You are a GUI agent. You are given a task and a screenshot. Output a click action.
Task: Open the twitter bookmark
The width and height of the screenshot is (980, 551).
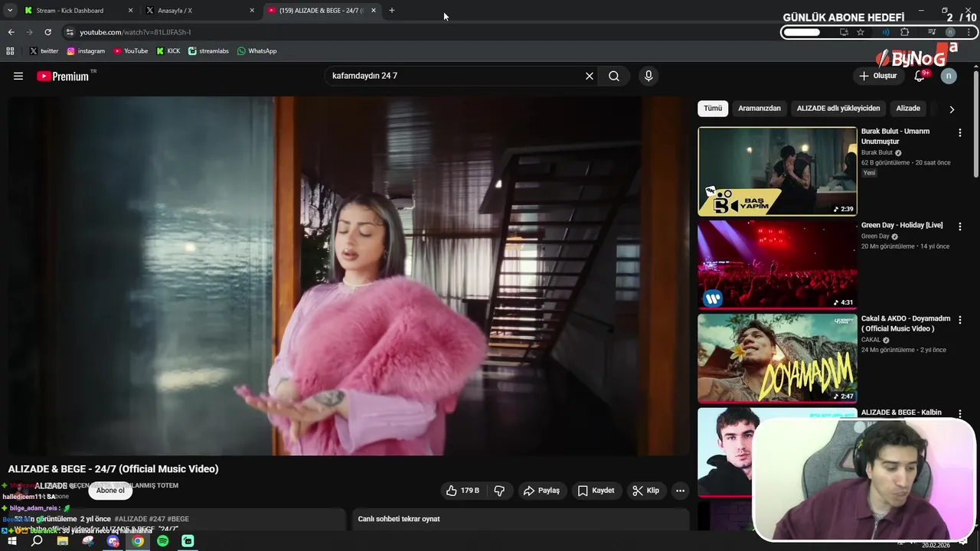tap(44, 51)
